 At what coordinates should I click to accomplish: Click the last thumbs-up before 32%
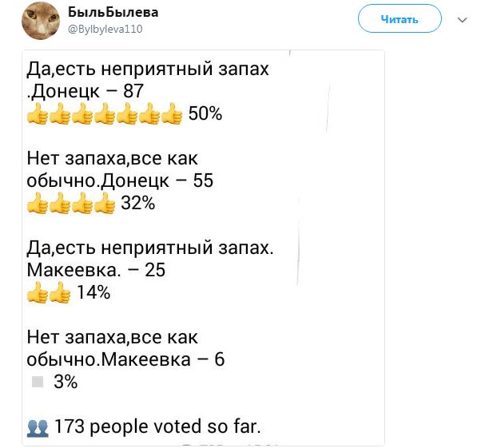105,203
